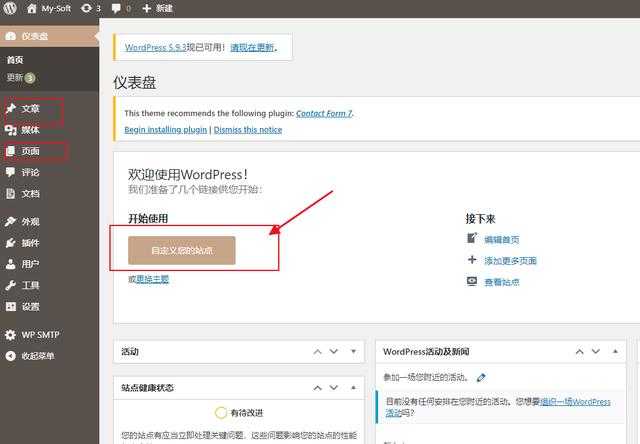Click the 收起菜单 collapse arrow icon

pos(11,356)
